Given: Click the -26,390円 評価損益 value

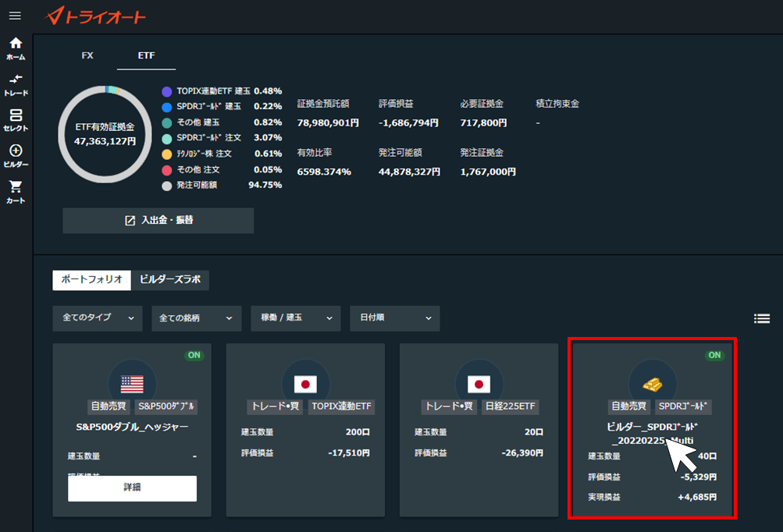Looking at the screenshot, I should click(522, 453).
